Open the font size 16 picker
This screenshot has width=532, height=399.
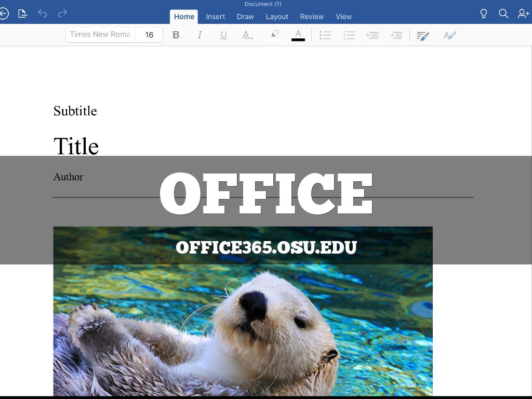point(149,35)
